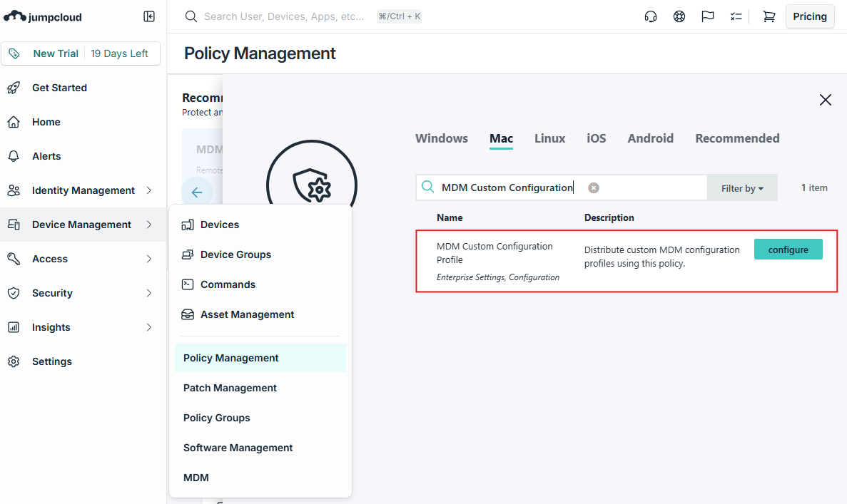
Task: Click the search magnifier icon in top bar
Action: tap(191, 16)
